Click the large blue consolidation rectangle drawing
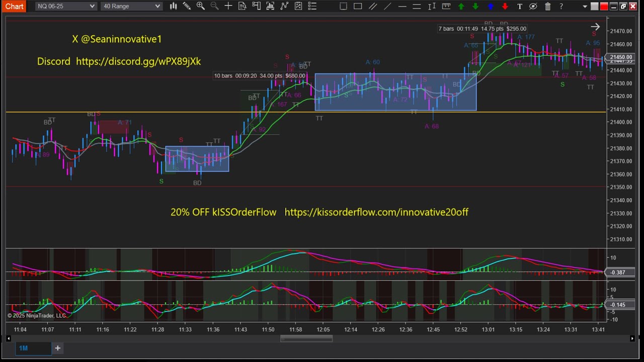 click(395, 93)
